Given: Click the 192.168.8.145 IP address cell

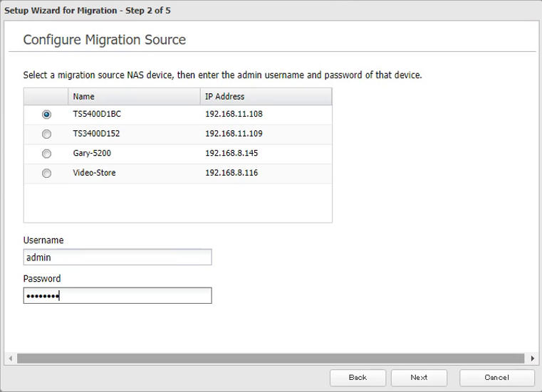Looking at the screenshot, I should click(x=231, y=154).
